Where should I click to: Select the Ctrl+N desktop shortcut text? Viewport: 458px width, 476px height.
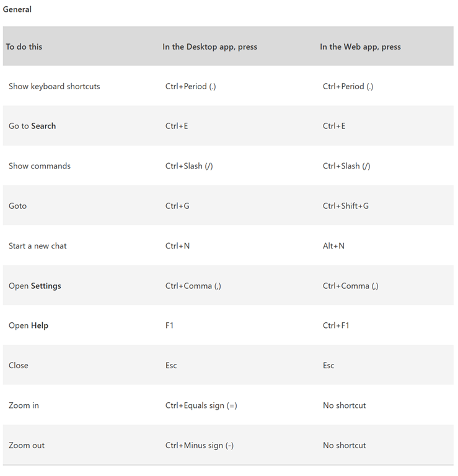177,246
